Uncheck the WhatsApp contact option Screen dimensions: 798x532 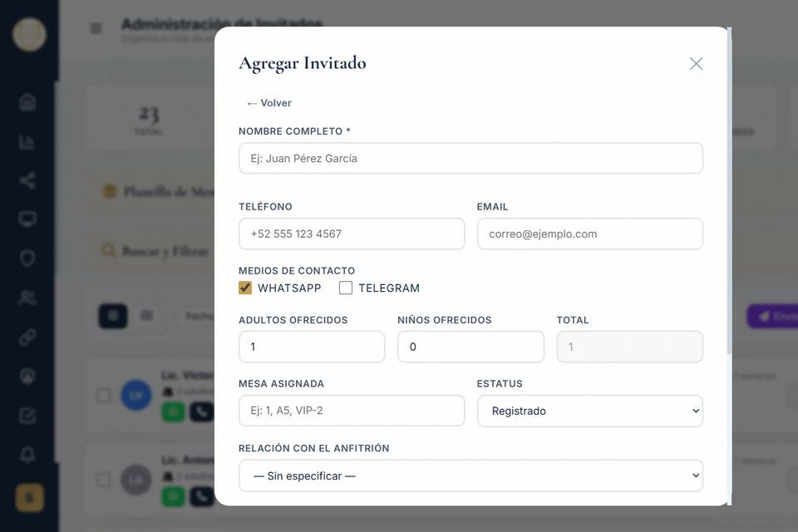click(x=244, y=288)
